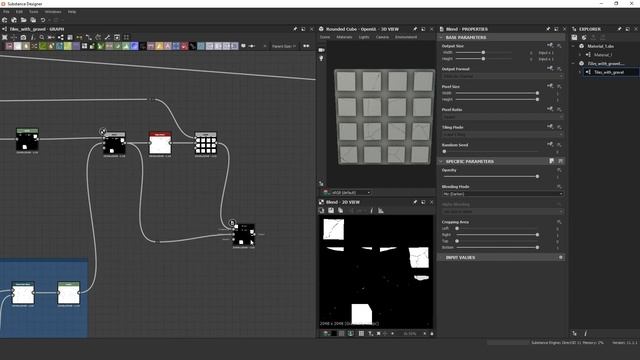The image size is (640, 360).
Task: Click the first new-file icon in main toolbar
Action: point(4,20)
